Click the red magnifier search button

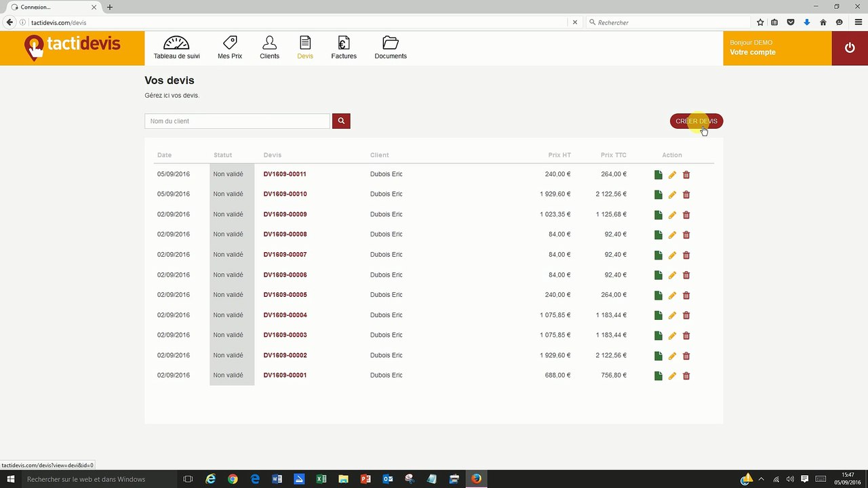341,121
